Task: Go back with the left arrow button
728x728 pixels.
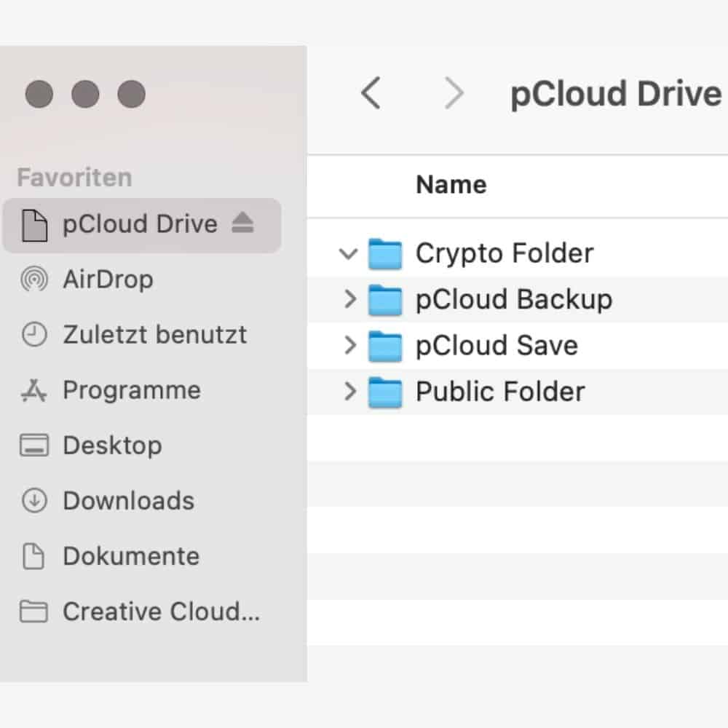Action: pos(371,93)
